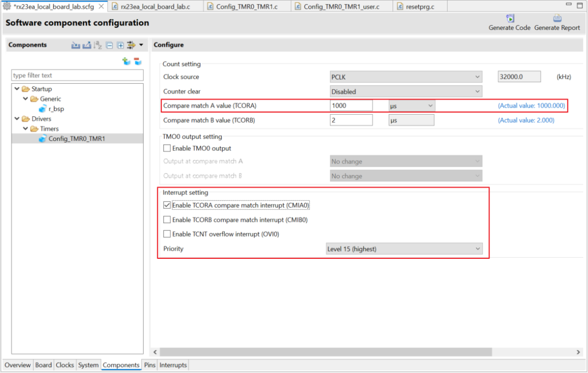
Task: Click the 32000.0 kHz frequency field
Action: [x=519, y=77]
